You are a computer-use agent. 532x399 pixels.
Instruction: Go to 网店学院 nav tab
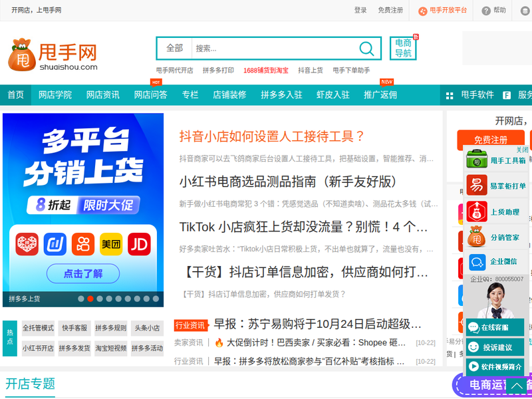[x=55, y=95]
